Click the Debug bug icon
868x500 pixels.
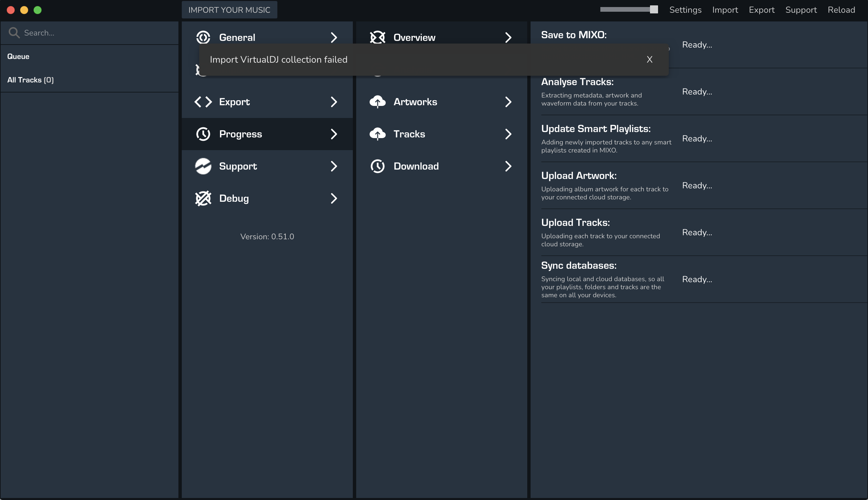point(203,198)
